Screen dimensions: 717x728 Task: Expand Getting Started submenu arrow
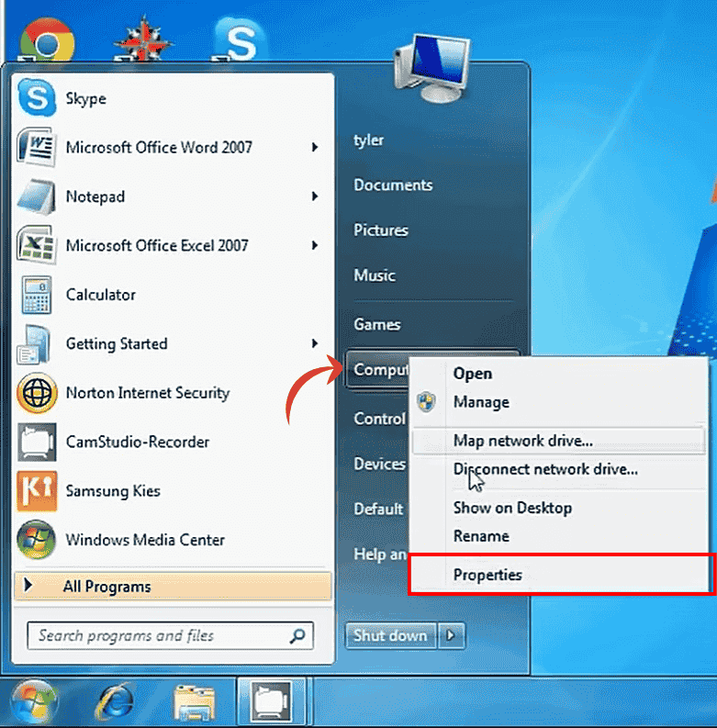coord(315,343)
